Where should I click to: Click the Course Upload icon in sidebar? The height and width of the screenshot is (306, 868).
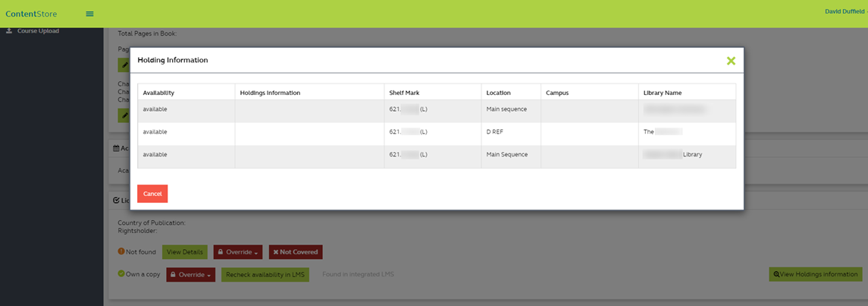(9, 31)
